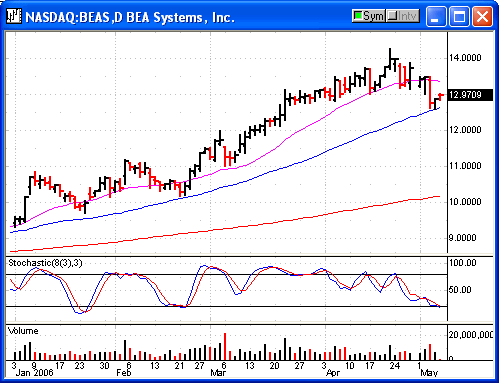Select the Stochastic(8(3),3) indicator label
This screenshot has height=383, width=499.
click(x=45, y=263)
